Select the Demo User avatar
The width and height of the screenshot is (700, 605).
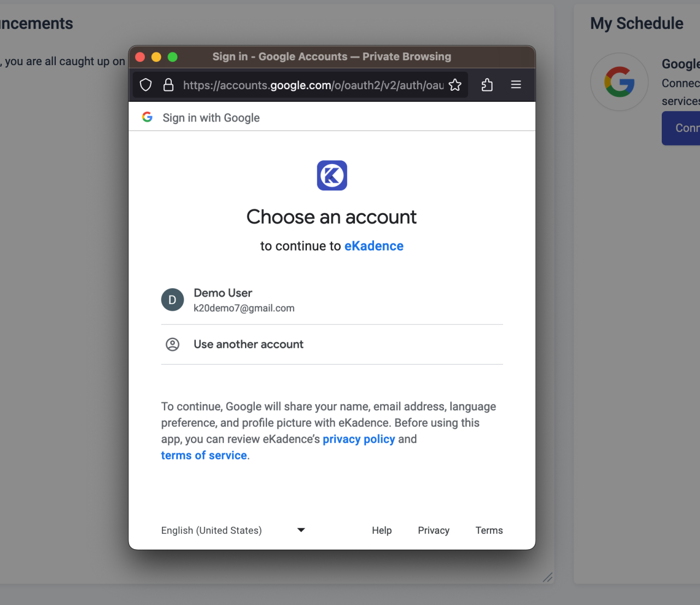[x=172, y=300]
